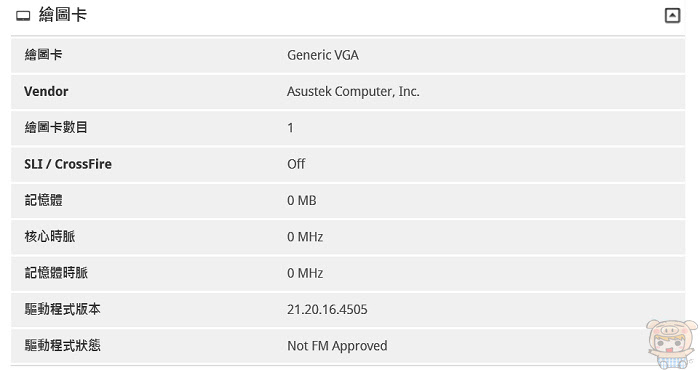Click the Not FM Approved status text
This screenshot has width=700, height=370.
click(x=337, y=345)
